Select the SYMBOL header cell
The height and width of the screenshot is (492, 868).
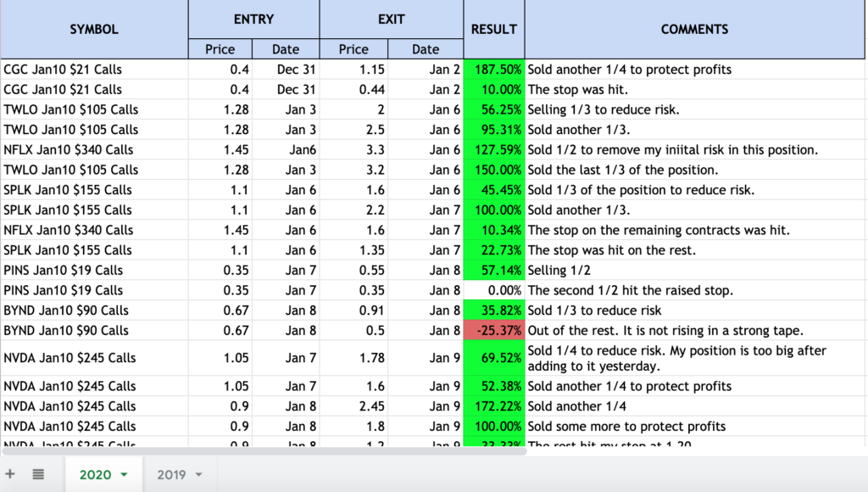pyautogui.click(x=94, y=30)
